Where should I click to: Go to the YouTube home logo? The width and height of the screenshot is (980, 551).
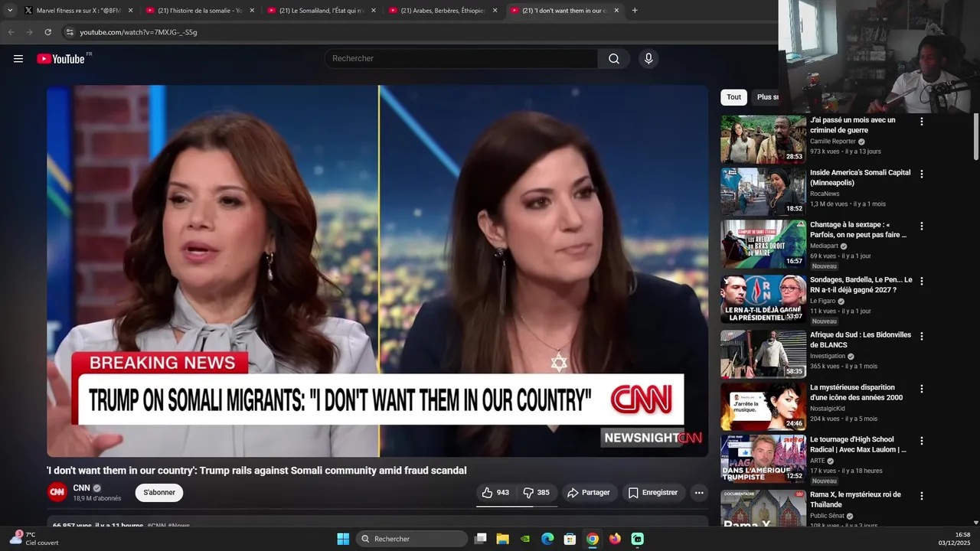pyautogui.click(x=60, y=59)
